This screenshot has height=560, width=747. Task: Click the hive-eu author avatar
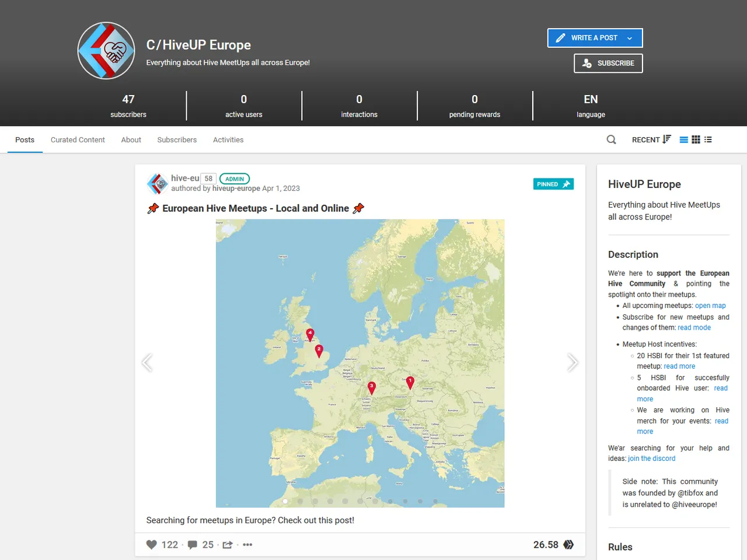point(158,184)
